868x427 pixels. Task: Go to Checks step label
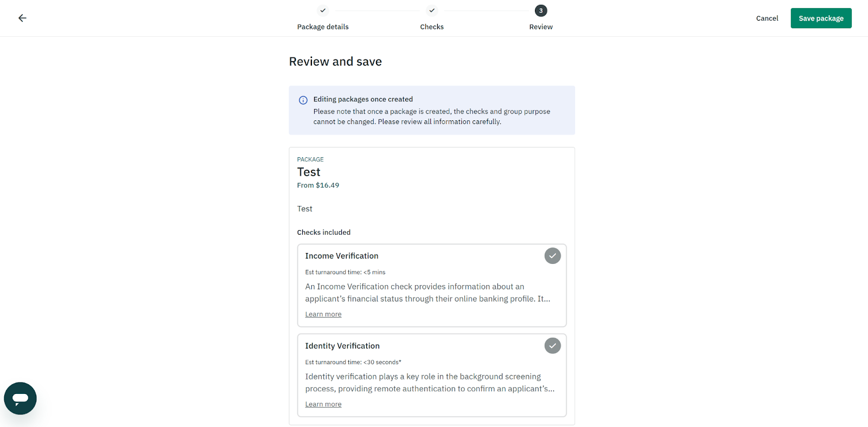(x=432, y=27)
